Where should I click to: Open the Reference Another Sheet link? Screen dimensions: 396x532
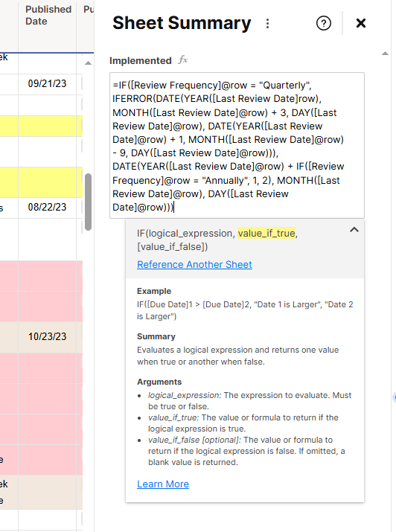click(194, 264)
